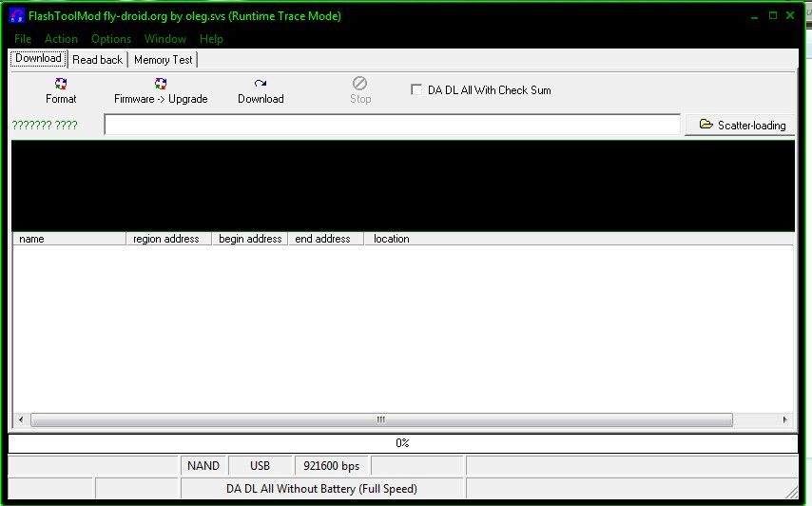Click the FlashToolMod app icon in title bar
The image size is (812, 506).
(16, 16)
